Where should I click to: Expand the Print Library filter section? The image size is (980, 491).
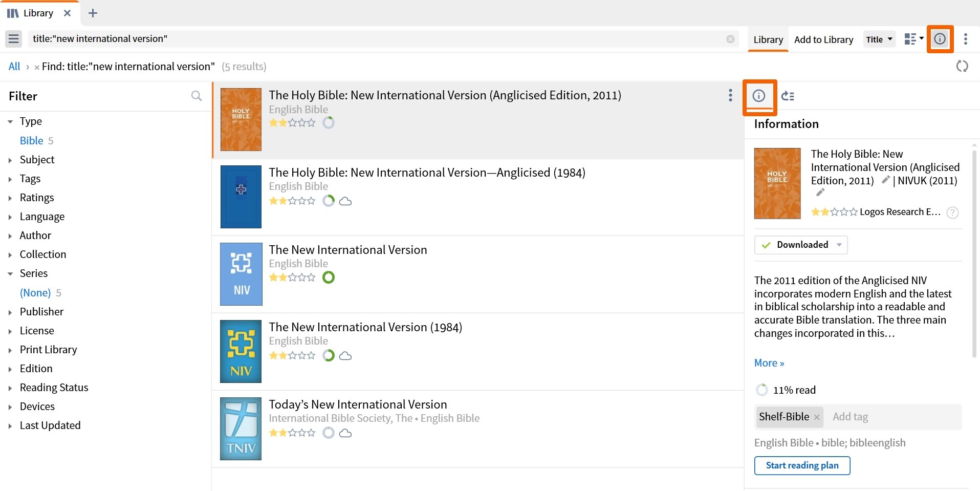(10, 350)
